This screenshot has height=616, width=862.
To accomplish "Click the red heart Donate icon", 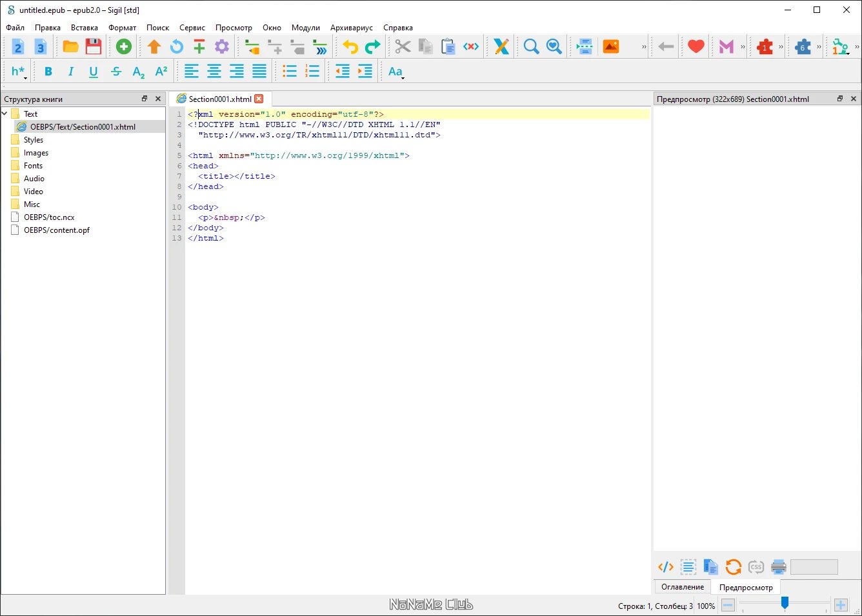I will click(696, 46).
